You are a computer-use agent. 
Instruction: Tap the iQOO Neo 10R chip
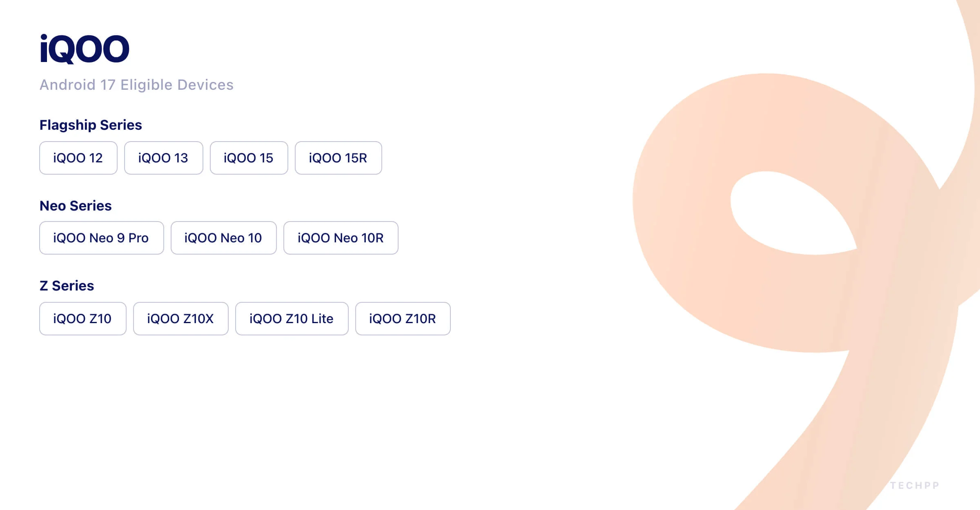341,238
